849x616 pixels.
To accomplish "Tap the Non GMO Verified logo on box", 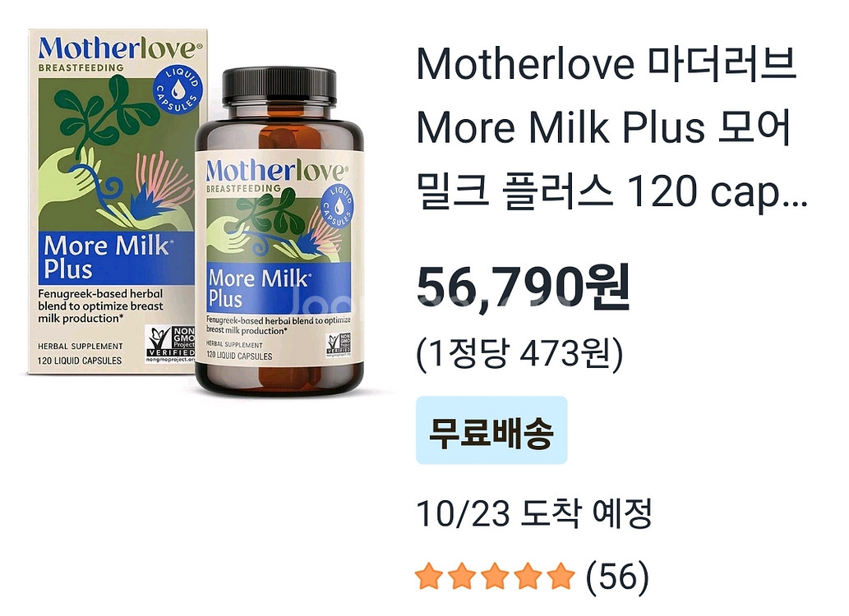I will click(169, 343).
